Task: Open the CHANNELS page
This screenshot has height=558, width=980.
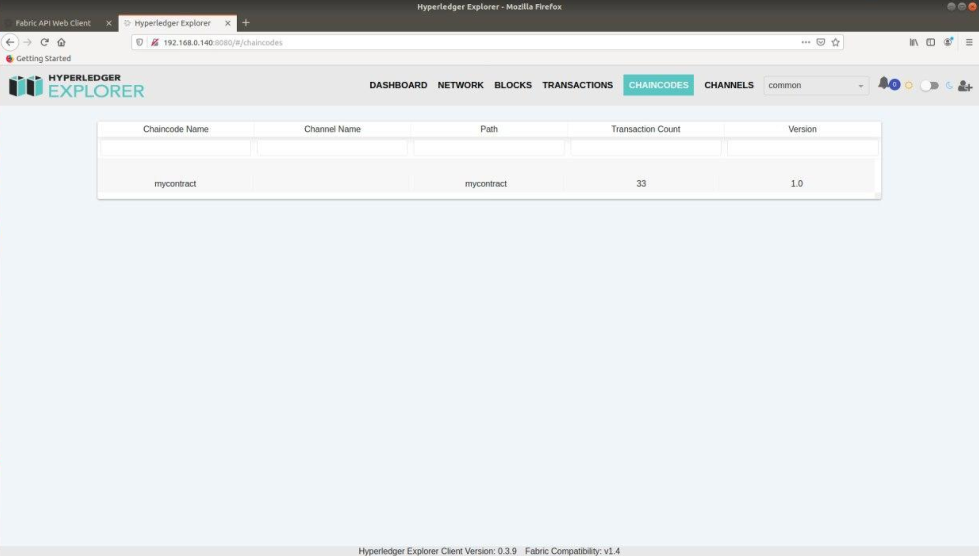Action: 729,86
